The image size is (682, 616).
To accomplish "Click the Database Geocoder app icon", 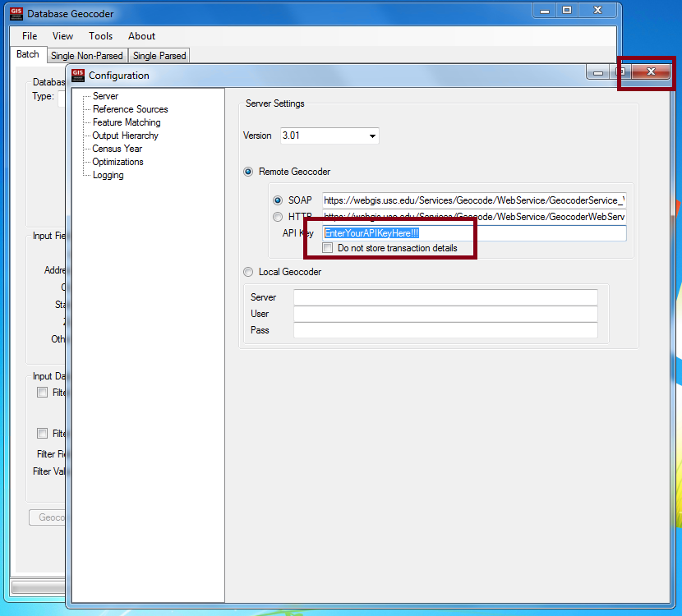I will [x=16, y=13].
